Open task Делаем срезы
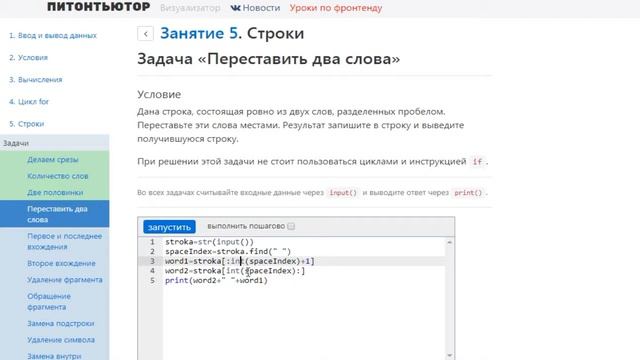Viewport: 640px width, 360px height. click(53, 160)
